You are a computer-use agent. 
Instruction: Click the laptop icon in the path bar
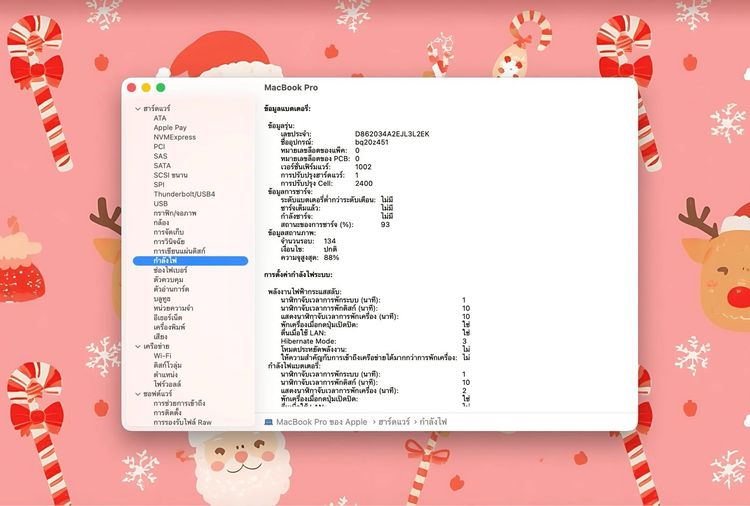pyautogui.click(x=268, y=422)
